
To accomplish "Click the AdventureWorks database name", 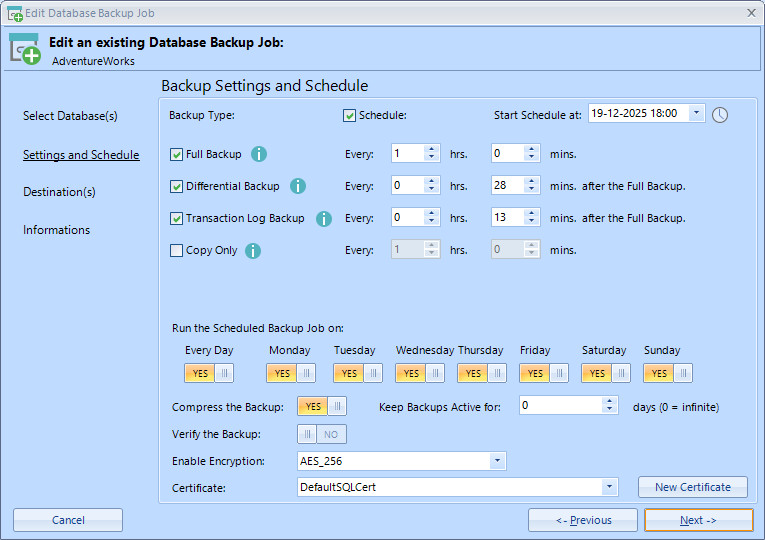I will (93, 61).
